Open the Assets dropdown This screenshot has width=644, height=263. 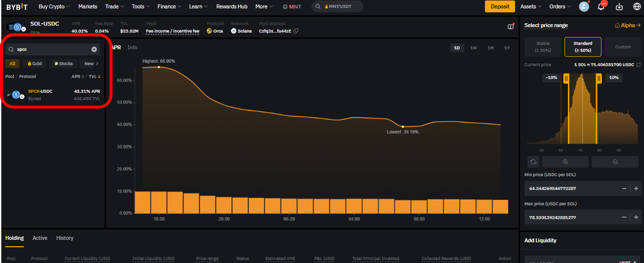point(531,6)
